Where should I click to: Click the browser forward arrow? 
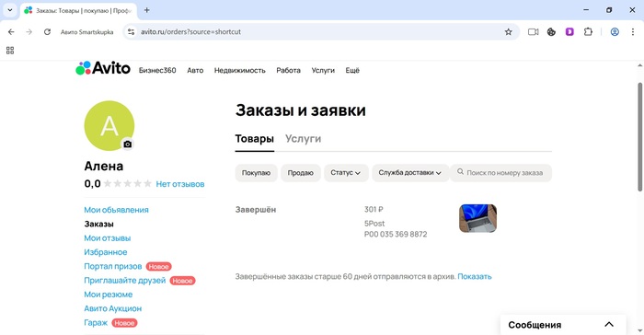(29, 31)
